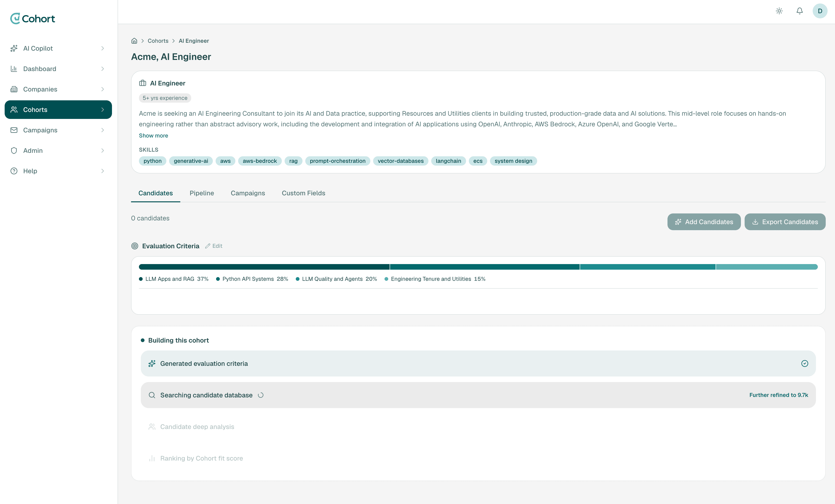Switch to the Candidates tab
Screen dimensions: 835x504
pos(155,193)
